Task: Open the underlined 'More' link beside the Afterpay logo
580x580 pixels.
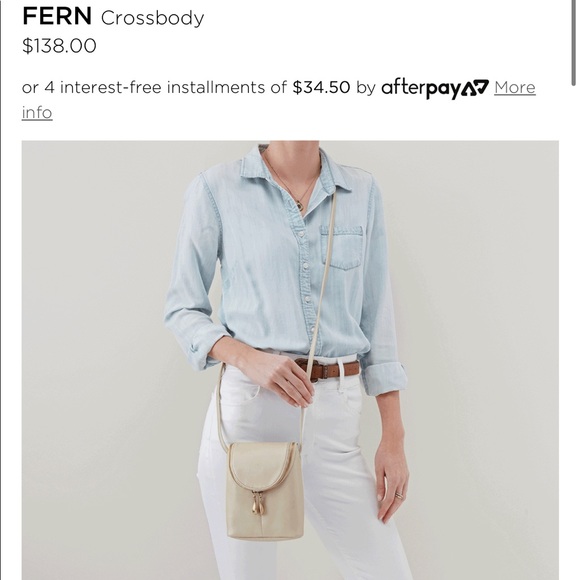Action: [515, 88]
